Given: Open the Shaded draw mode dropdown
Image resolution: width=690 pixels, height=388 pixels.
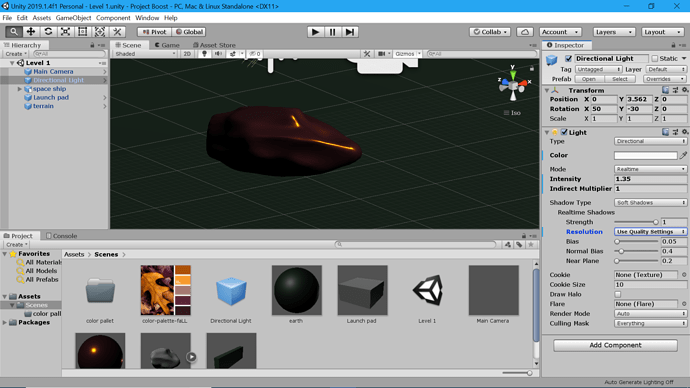Looking at the screenshot, I should pyautogui.click(x=145, y=54).
